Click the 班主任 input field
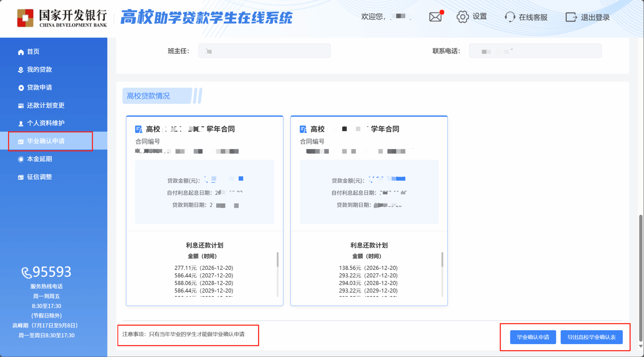Screen dimensions: 644x357 click(264, 51)
